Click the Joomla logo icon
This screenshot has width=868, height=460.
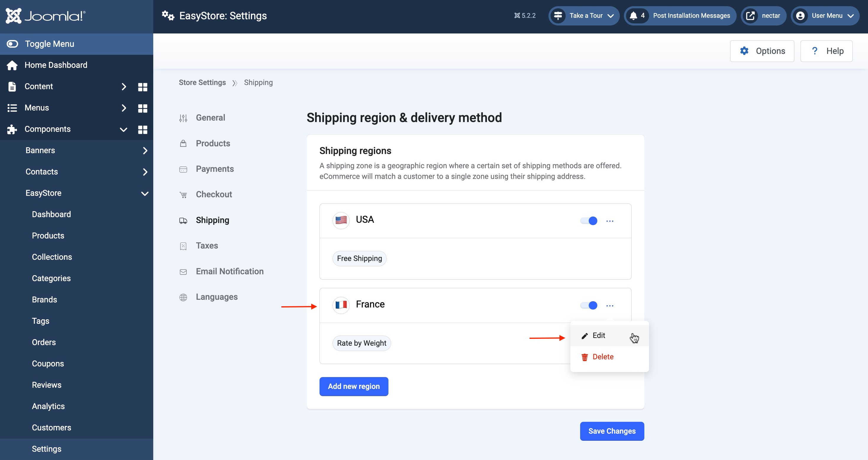(x=14, y=15)
